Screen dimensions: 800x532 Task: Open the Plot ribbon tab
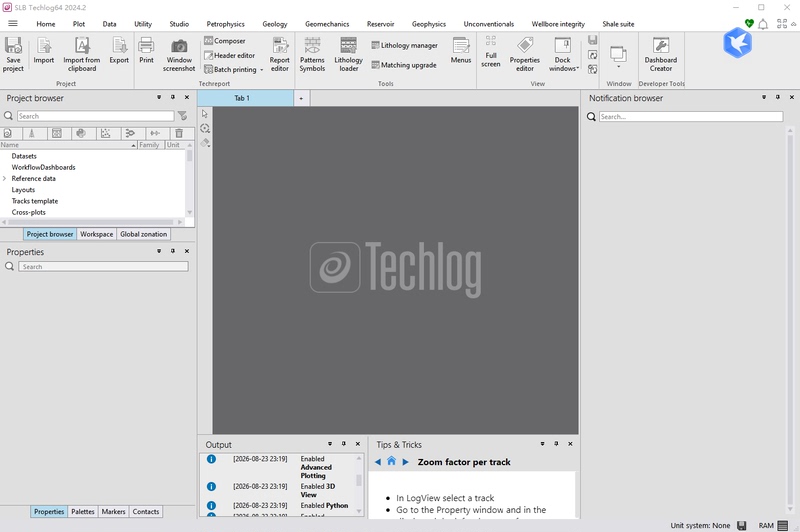click(79, 24)
